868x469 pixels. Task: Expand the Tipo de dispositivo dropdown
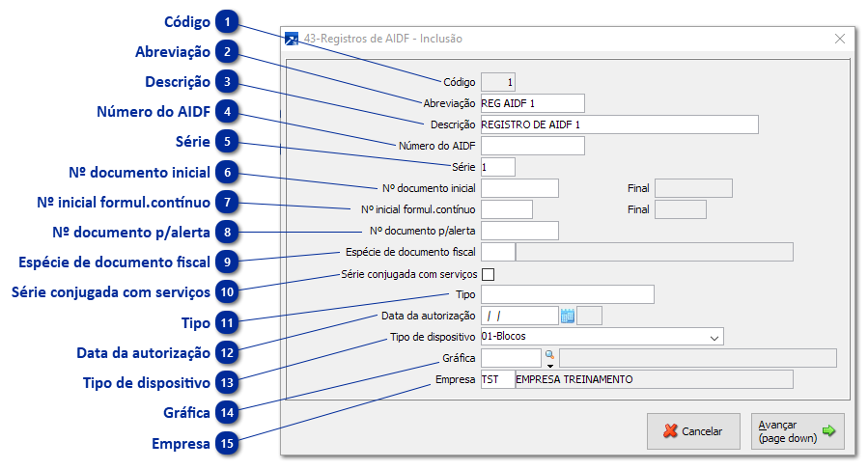[x=714, y=337]
